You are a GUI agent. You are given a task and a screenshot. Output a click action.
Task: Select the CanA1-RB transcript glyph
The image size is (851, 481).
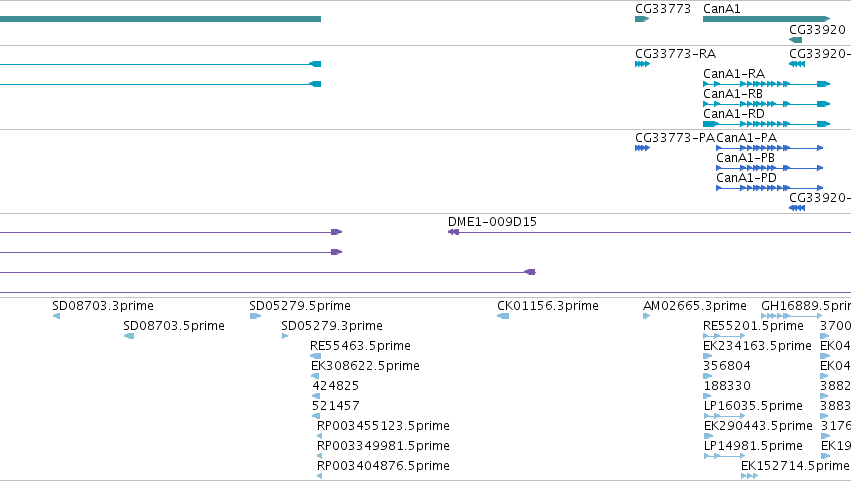click(766, 104)
